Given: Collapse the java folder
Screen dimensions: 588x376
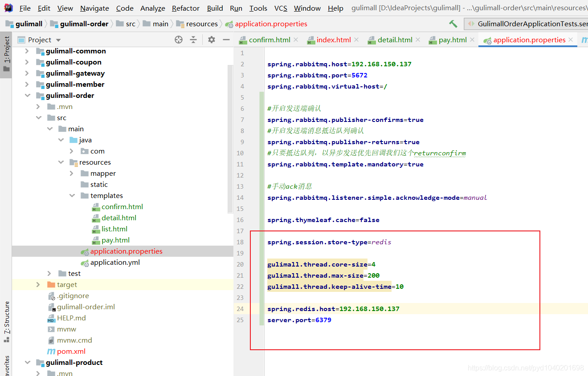Looking at the screenshot, I should click(61, 140).
